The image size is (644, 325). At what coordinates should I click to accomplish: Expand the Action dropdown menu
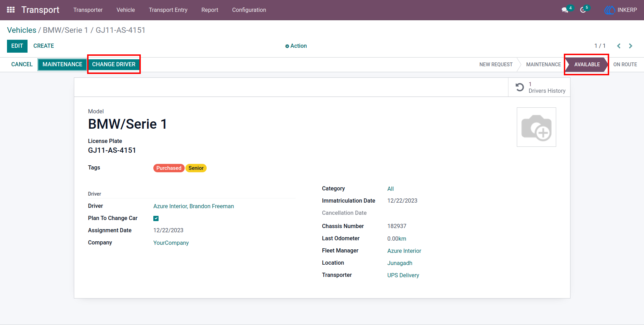click(x=296, y=46)
